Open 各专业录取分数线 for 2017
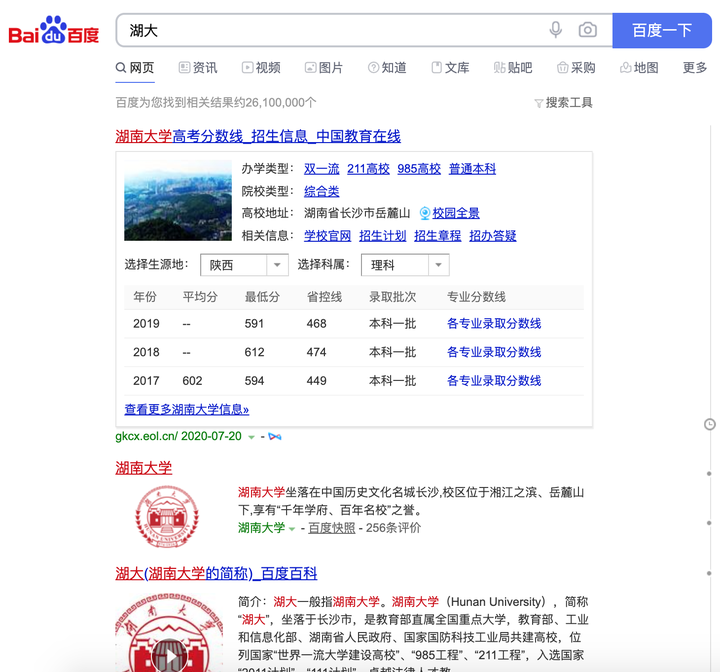 pos(494,381)
